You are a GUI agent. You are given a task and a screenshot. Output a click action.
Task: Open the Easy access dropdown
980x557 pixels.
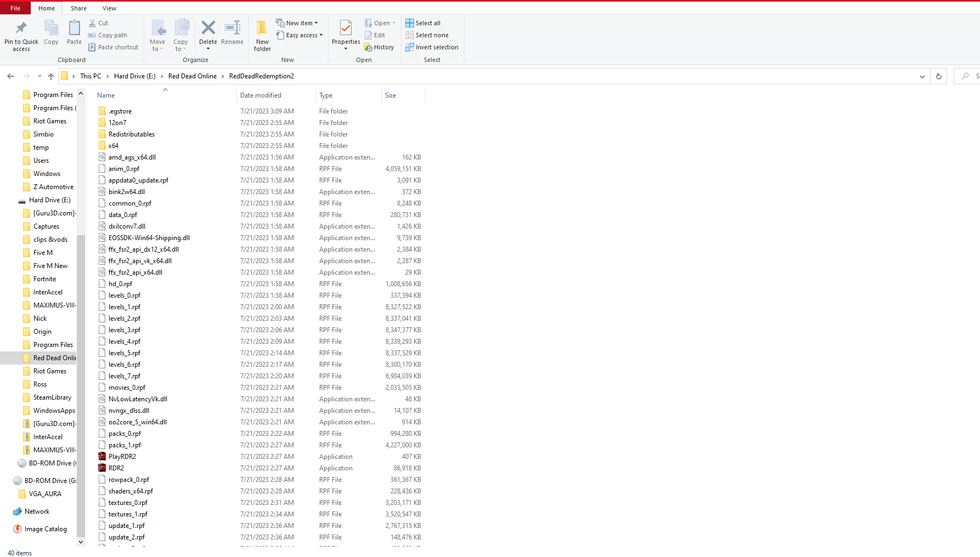[299, 35]
